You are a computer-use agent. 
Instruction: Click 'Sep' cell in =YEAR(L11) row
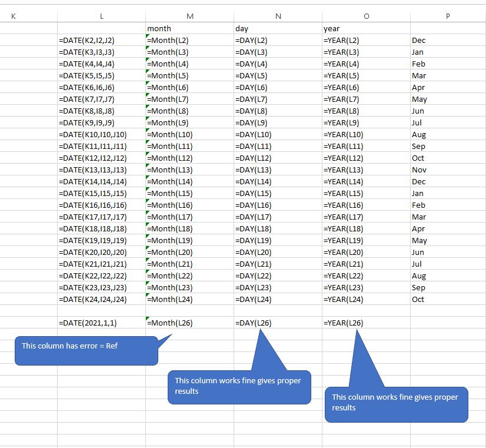coord(448,147)
